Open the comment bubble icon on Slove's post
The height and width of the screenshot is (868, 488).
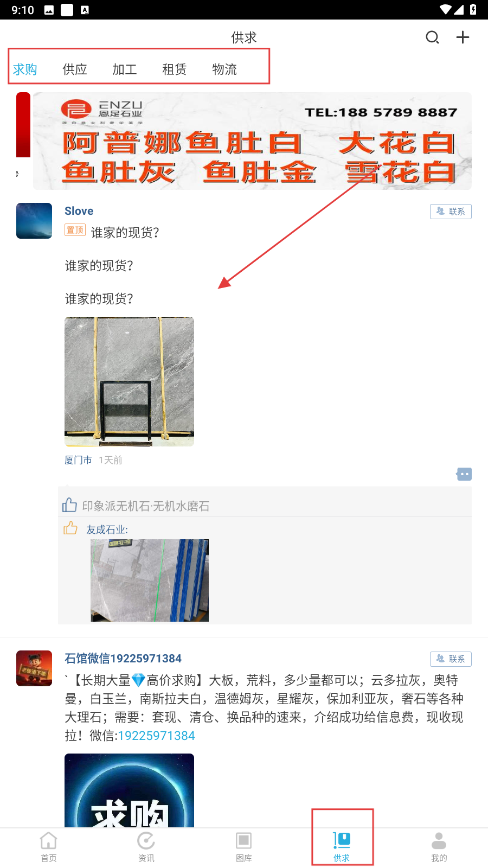pos(464,474)
